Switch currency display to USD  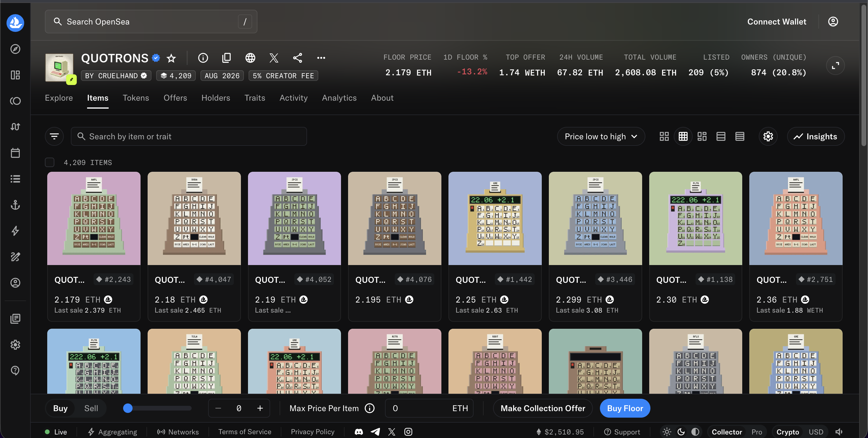point(816,432)
